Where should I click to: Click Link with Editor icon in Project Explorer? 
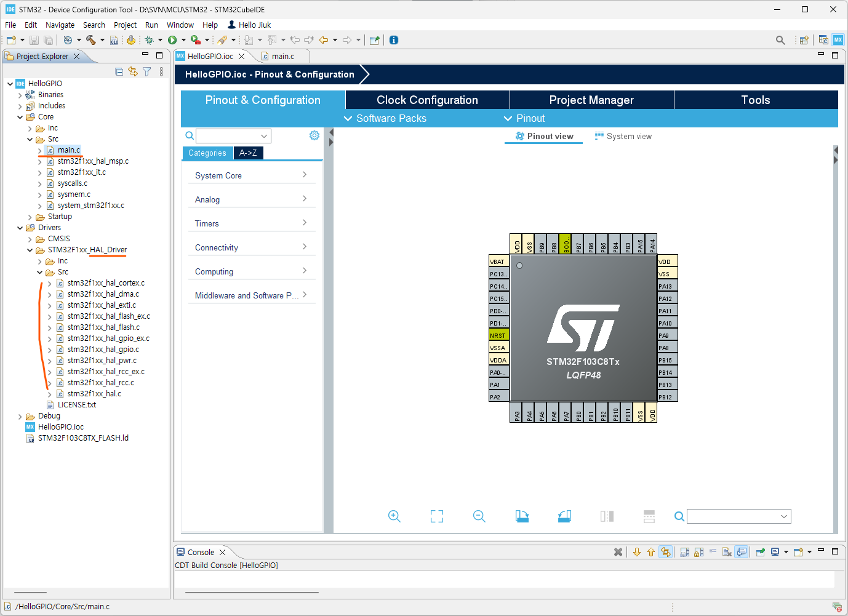tap(133, 71)
